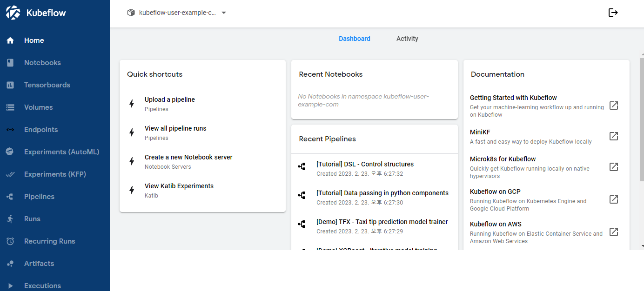Screen dimensions: 644x291
Task: Go to Pipelines in the sidebar
Action: (39, 197)
